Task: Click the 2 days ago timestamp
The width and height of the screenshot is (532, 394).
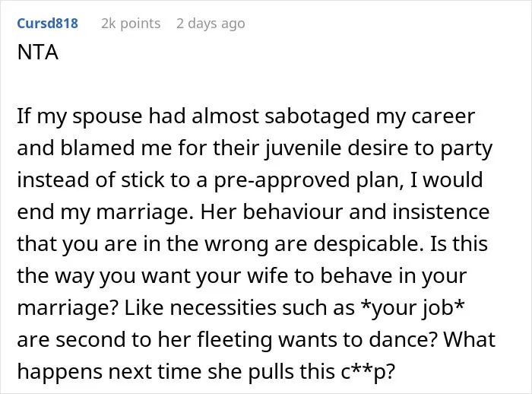Action: [x=211, y=24]
